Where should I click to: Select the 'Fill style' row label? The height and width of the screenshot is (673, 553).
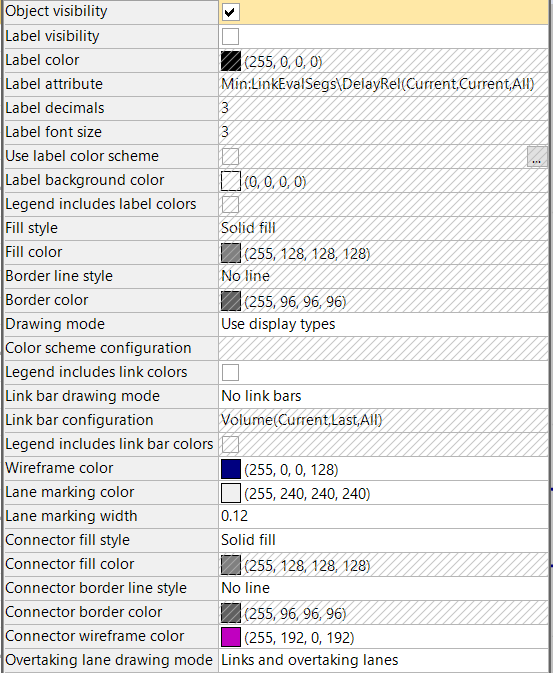(31, 228)
